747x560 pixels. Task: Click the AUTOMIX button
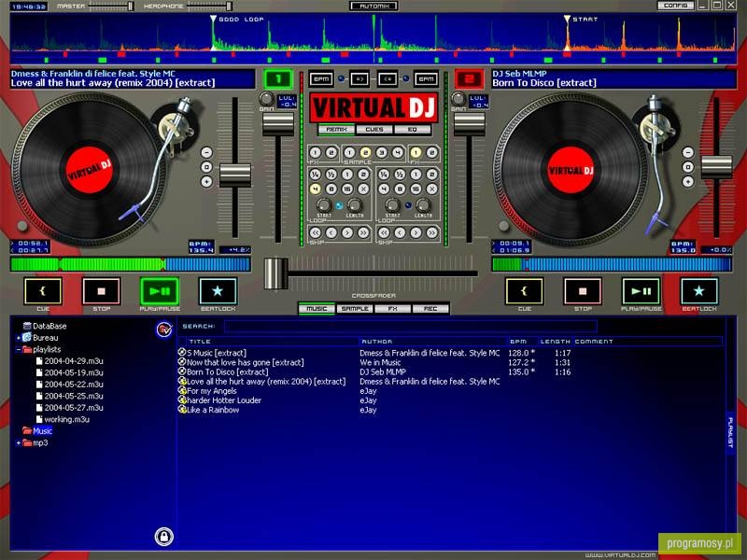[374, 7]
